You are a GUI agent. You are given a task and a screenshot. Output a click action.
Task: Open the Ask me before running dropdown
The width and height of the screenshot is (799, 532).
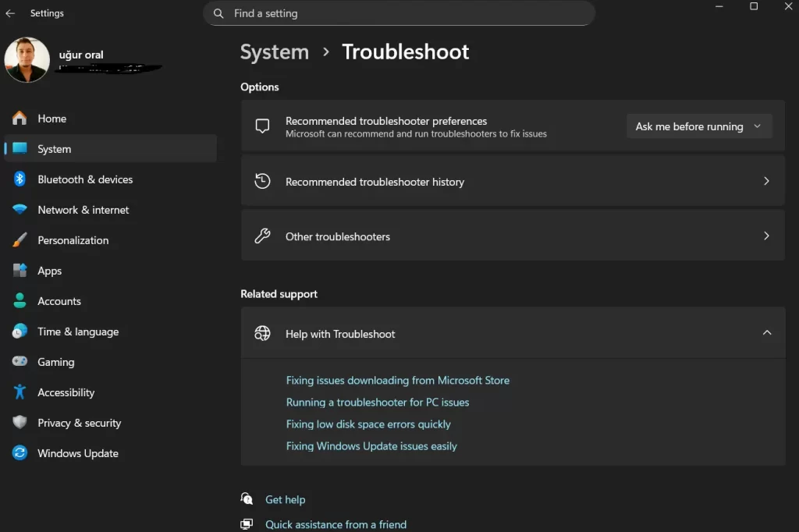click(698, 126)
